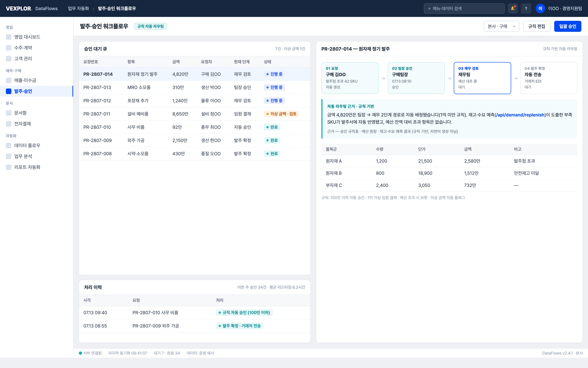The height and width of the screenshot is (368, 588).
Task: Select 수주·계약 sidebar icon
Action: [9, 48]
